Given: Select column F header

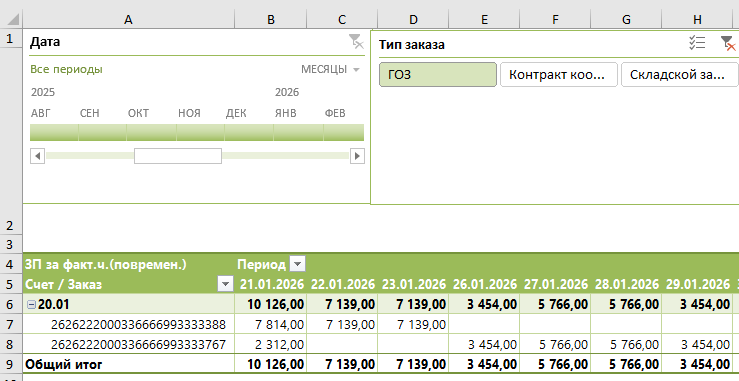Looking at the screenshot, I should coord(555,19).
